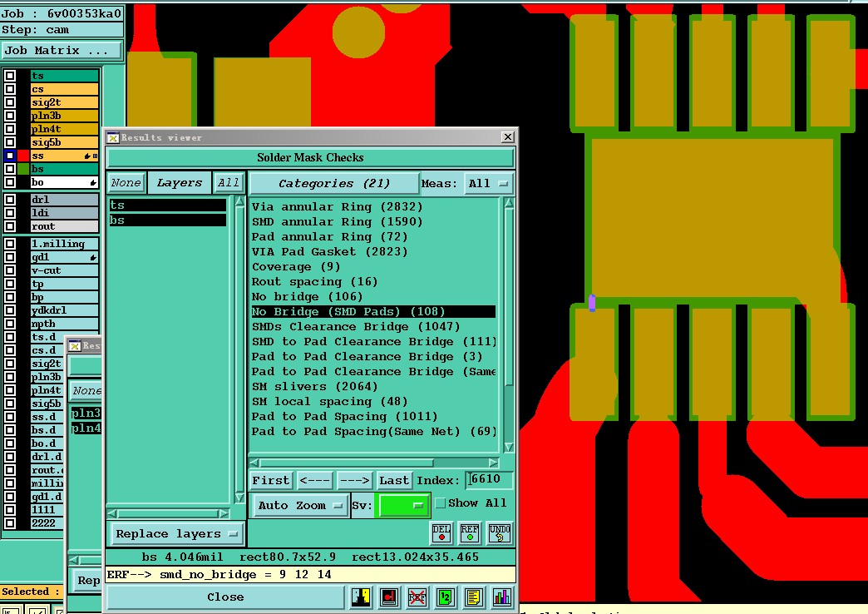Open the yellow report notes icon

473,597
